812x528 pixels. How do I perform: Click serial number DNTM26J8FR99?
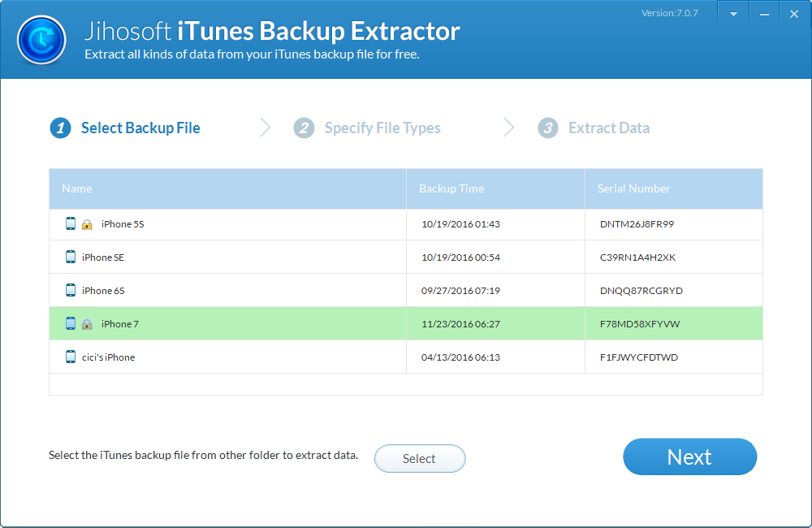tap(637, 224)
